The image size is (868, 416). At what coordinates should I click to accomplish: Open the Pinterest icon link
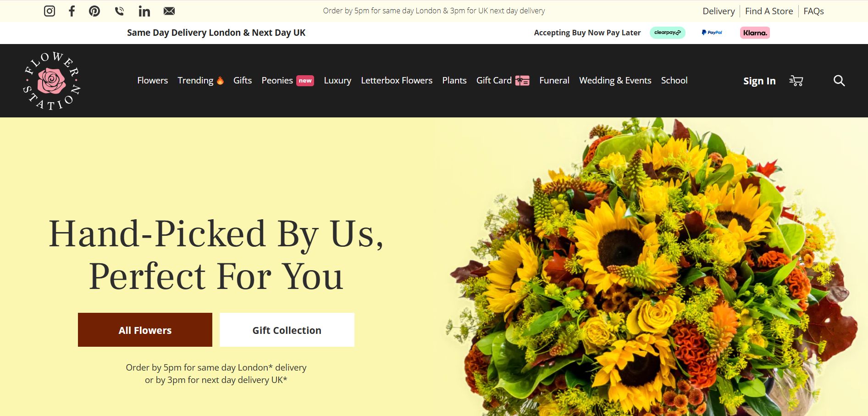[94, 11]
